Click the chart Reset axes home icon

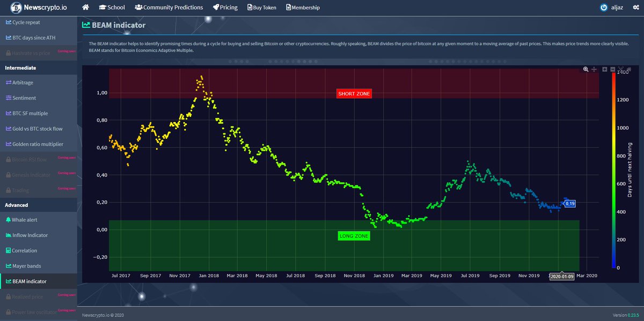point(628,70)
